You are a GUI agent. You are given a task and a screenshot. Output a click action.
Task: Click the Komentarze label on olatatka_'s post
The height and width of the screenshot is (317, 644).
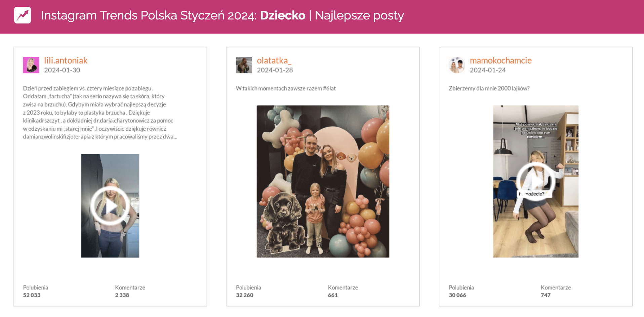[x=343, y=287]
